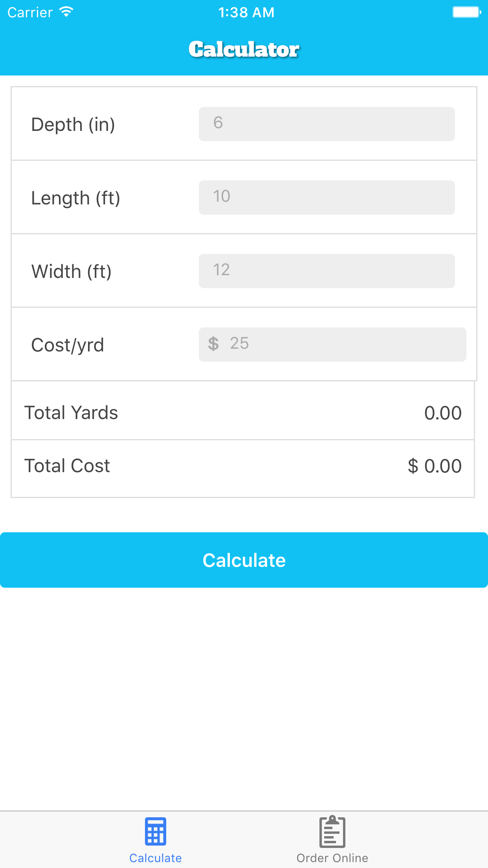Tap the Width (ft) label
Screen dimensions: 488x868
[72, 272]
